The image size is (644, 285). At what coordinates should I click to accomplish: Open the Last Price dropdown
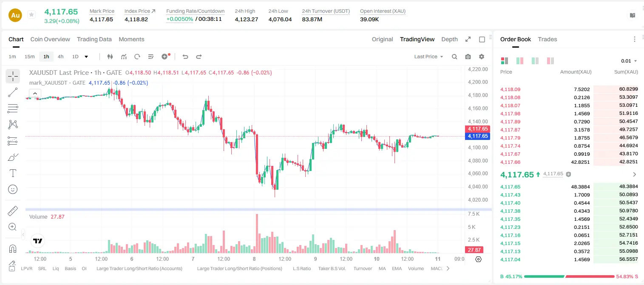428,57
